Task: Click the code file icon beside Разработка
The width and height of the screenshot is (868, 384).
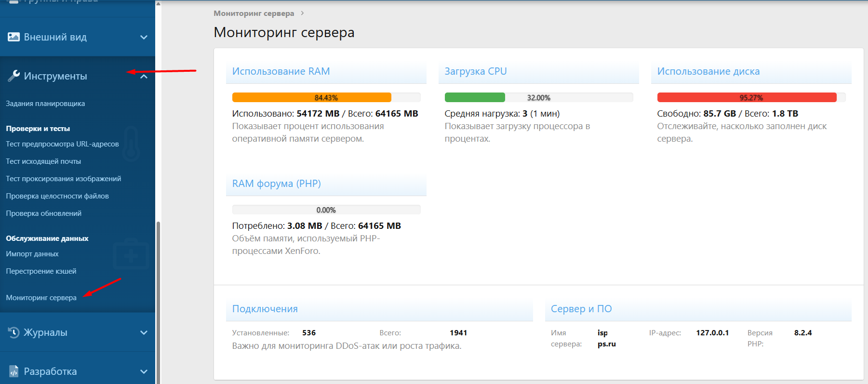Action: pos(13,371)
